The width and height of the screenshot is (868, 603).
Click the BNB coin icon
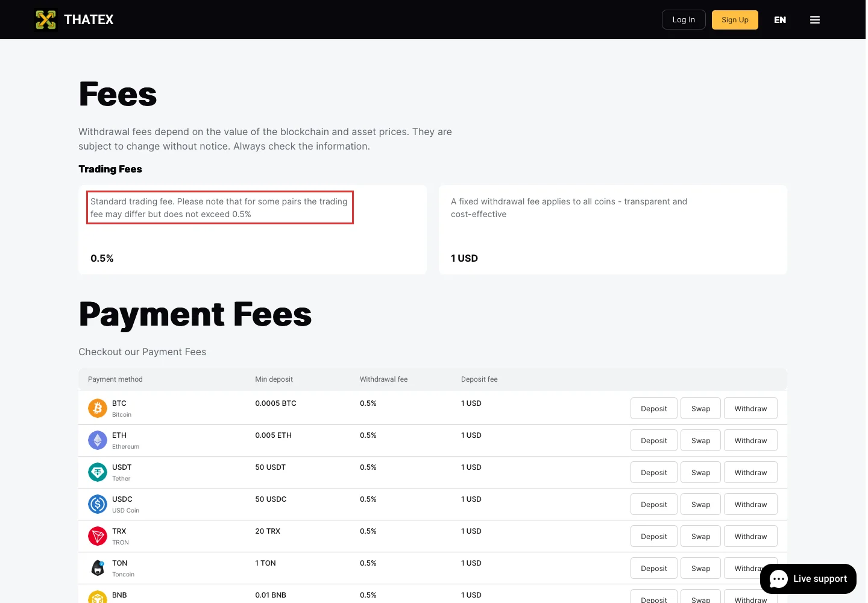click(x=98, y=597)
